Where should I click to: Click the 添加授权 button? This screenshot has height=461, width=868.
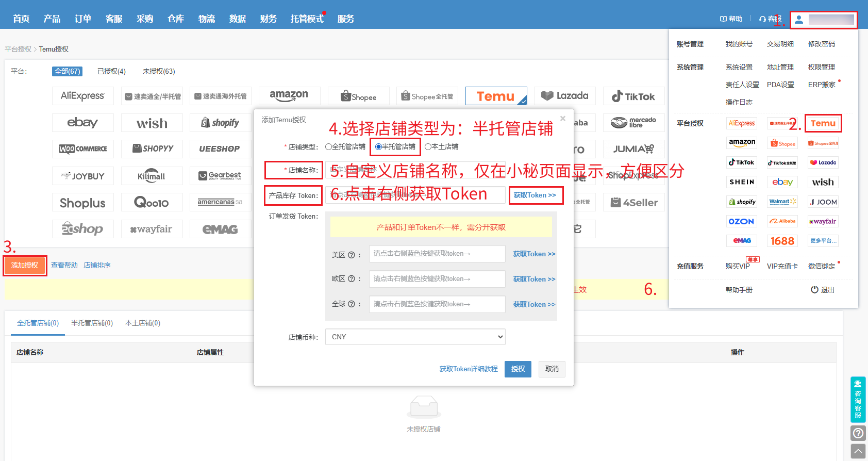pyautogui.click(x=25, y=265)
